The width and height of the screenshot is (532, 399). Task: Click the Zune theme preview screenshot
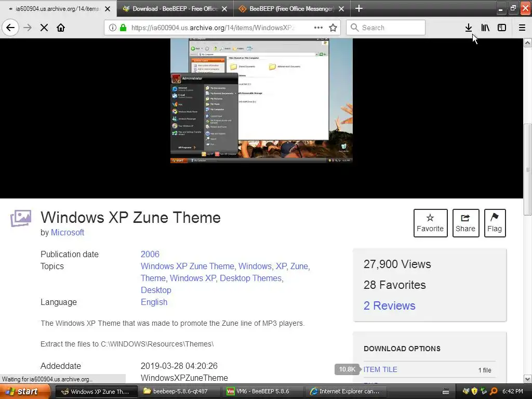pyautogui.click(x=261, y=101)
